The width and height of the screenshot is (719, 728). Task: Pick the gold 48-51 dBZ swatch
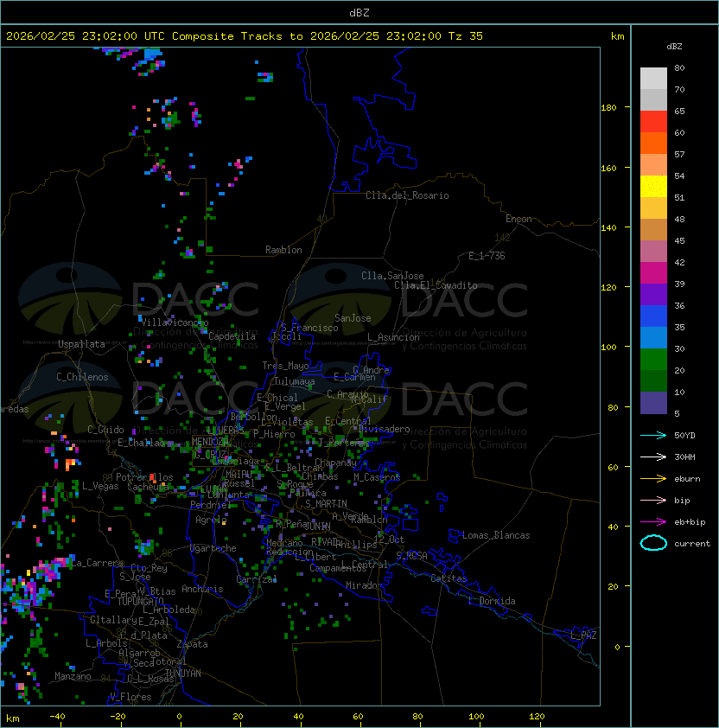653,208
